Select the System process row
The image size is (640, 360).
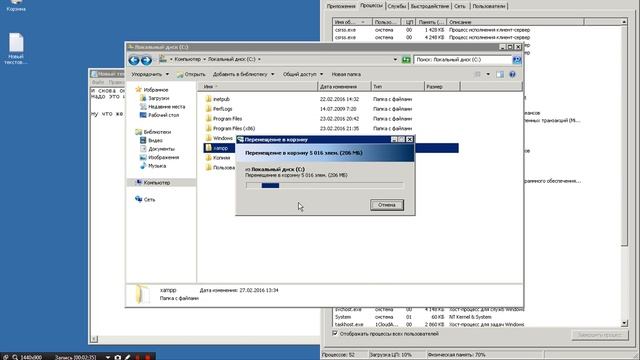coord(477,317)
